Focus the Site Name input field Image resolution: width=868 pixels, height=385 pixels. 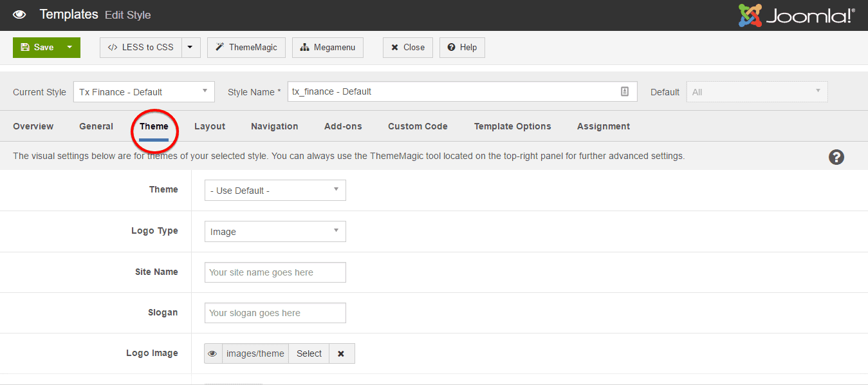(275, 272)
